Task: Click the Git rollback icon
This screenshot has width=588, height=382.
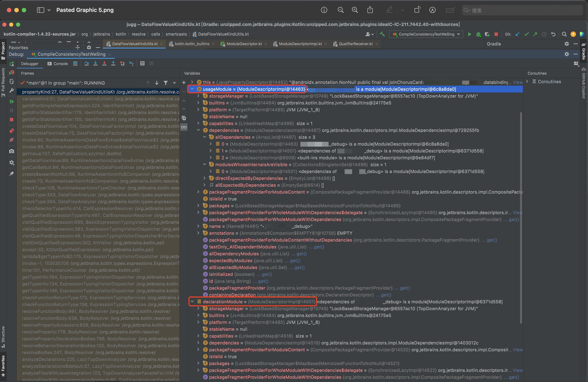Action: coord(553,34)
